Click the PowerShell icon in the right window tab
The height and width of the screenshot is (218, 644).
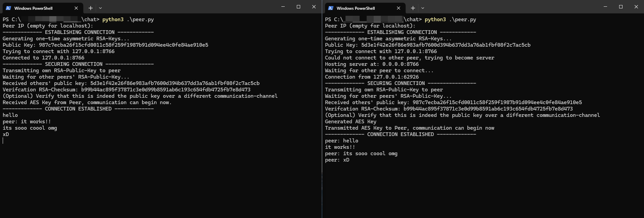(331, 8)
